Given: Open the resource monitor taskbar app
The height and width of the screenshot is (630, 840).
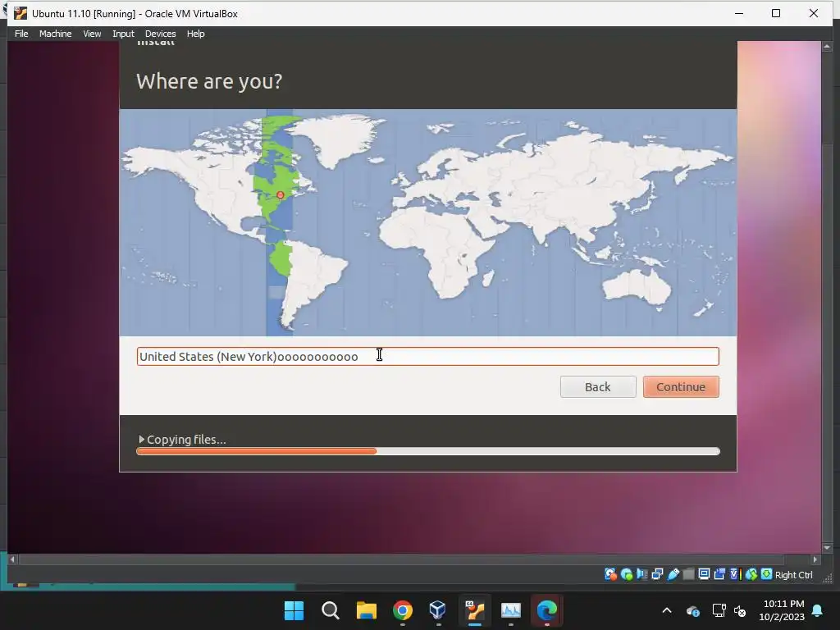Looking at the screenshot, I should pyautogui.click(x=510, y=610).
